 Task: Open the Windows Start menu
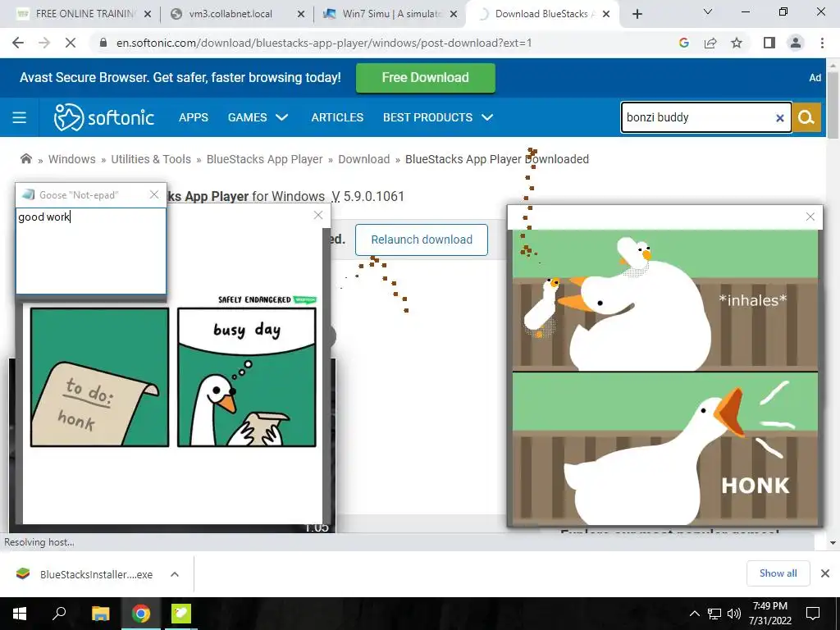click(20, 614)
